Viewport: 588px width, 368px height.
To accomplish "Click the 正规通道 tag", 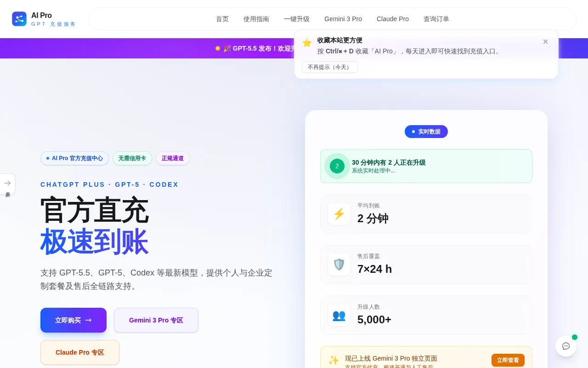I will [x=173, y=158].
